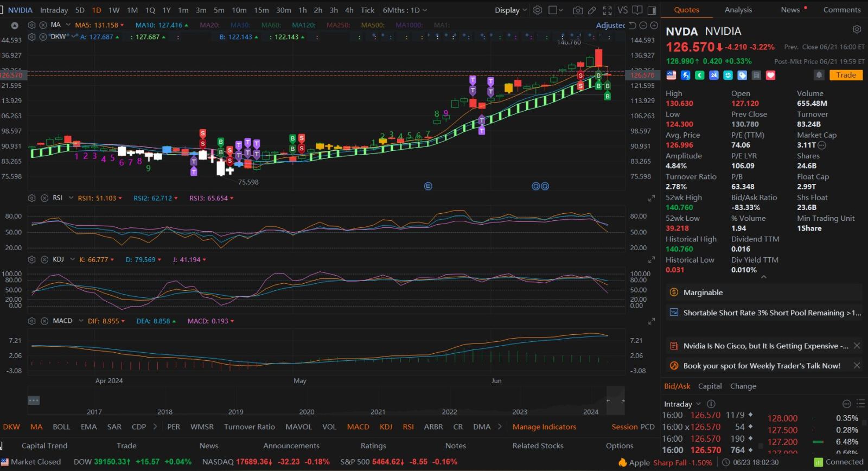
Task: Open VS compare stocks tool
Action: point(622,10)
